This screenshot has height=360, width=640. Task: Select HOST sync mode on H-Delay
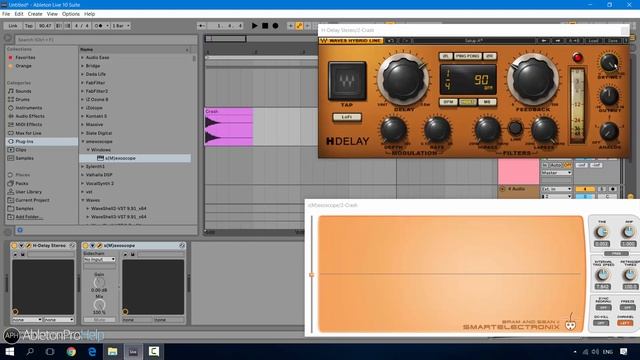468,102
